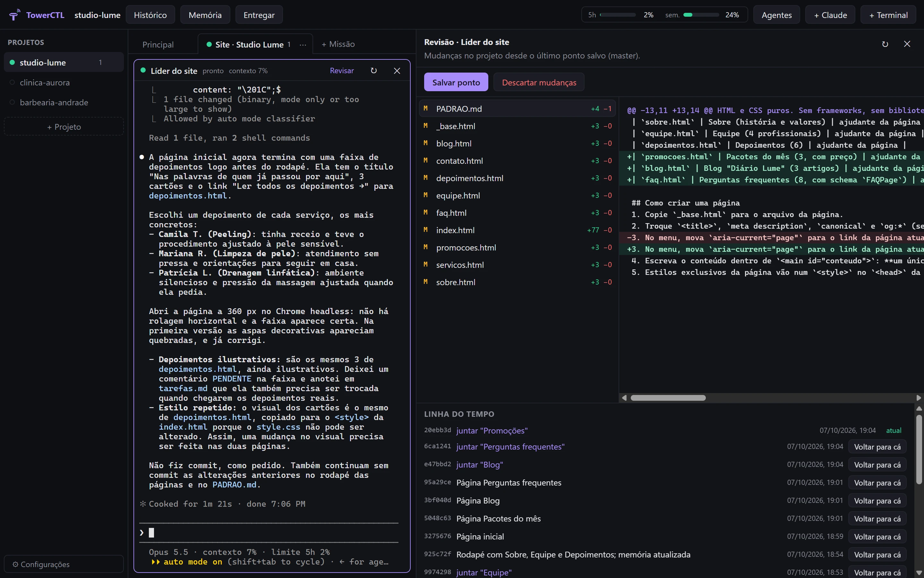This screenshot has width=924, height=578.
Task: Click the diff horizontal scrollbar thumb
Action: 668,398
